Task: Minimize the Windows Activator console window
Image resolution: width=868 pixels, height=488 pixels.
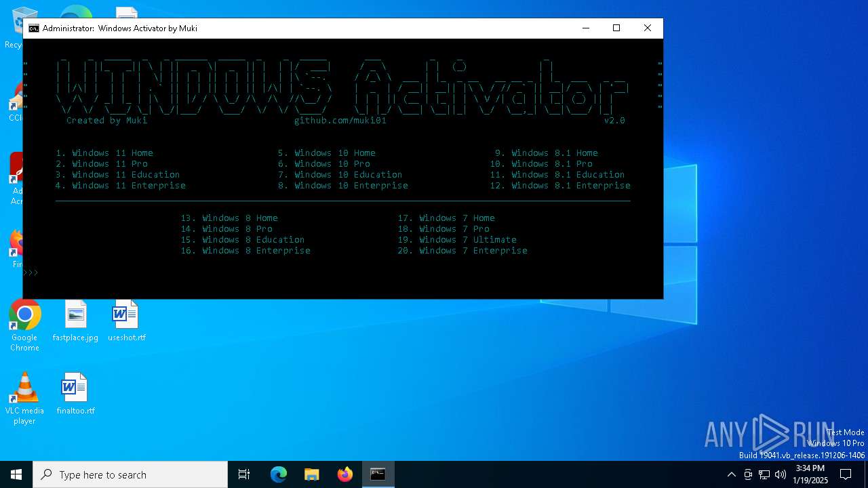Action: [x=585, y=28]
